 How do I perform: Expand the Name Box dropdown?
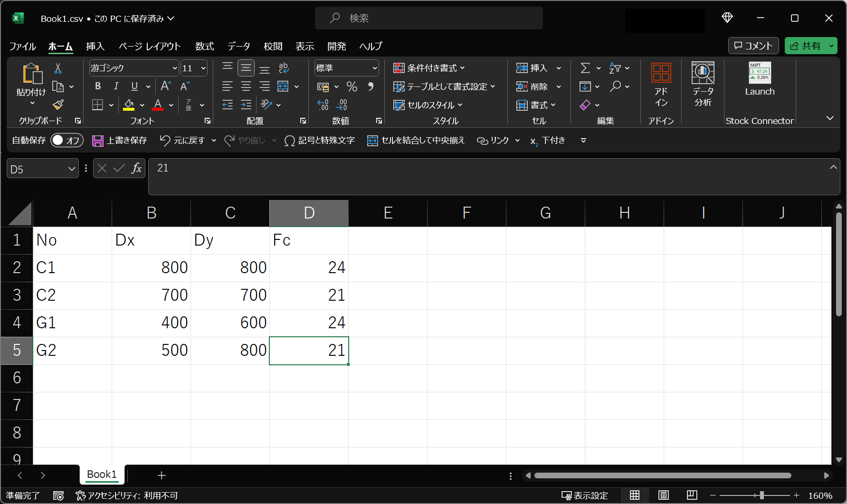click(71, 169)
